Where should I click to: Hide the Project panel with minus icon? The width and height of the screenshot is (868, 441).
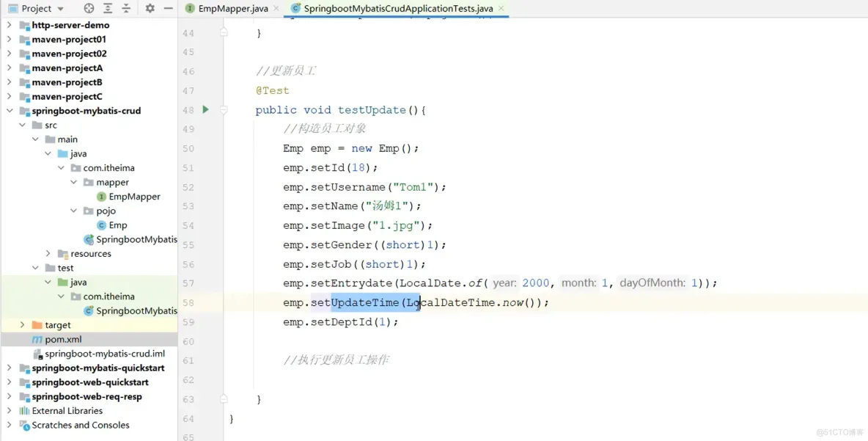point(169,8)
